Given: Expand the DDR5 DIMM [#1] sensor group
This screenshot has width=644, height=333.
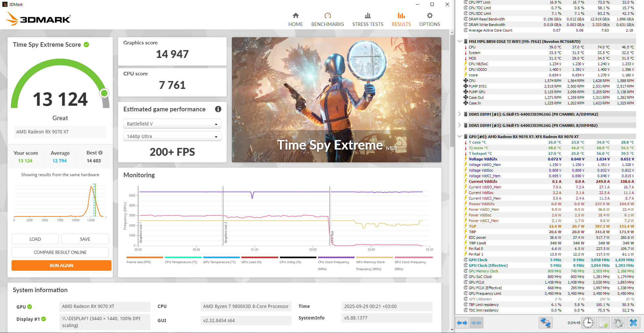Looking at the screenshot, I should pos(459,114).
